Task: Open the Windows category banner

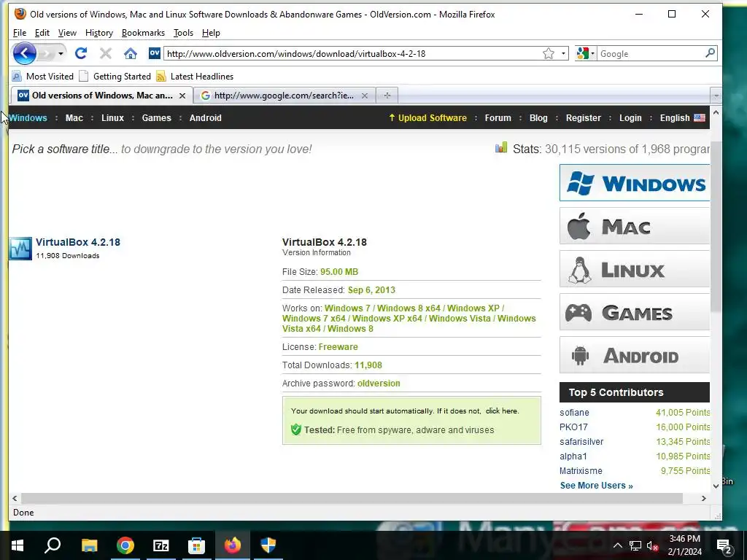Action: click(635, 183)
